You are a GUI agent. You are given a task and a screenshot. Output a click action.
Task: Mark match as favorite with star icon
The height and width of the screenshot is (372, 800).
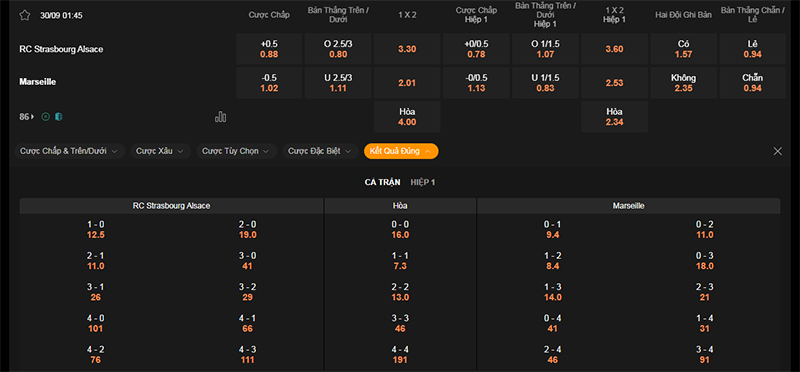click(24, 15)
